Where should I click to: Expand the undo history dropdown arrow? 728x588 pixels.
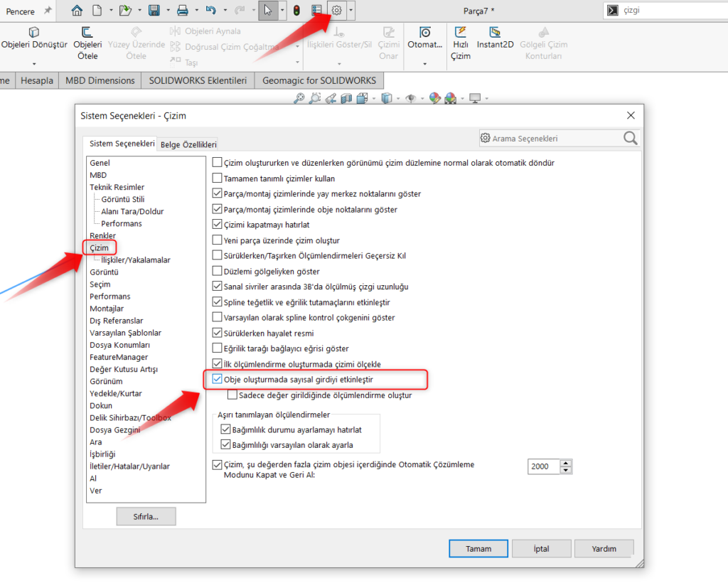tap(225, 11)
